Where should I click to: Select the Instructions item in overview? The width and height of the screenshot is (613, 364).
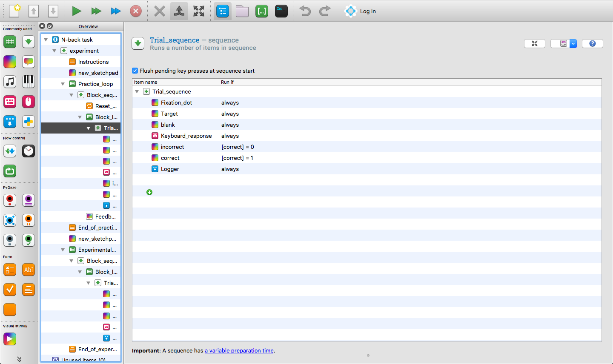click(x=93, y=62)
